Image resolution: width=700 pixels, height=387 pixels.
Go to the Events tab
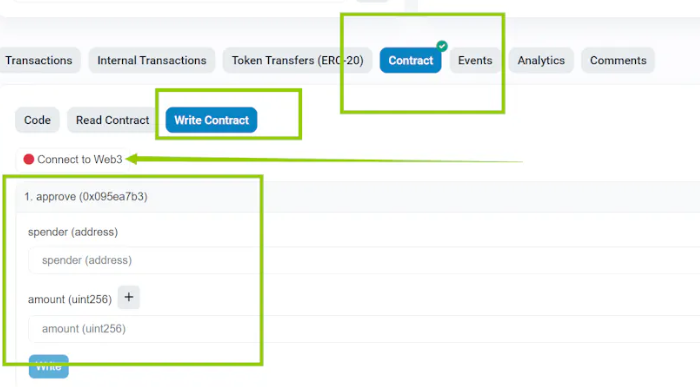tap(475, 60)
